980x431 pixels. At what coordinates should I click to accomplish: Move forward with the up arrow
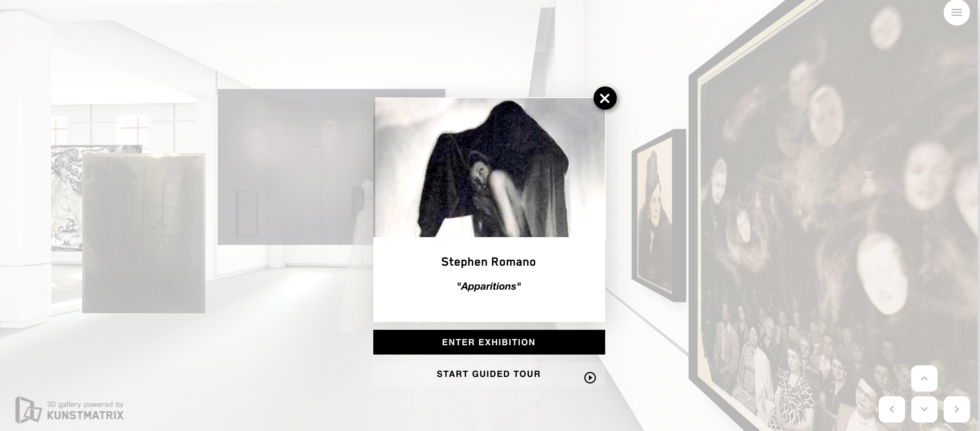(924, 378)
